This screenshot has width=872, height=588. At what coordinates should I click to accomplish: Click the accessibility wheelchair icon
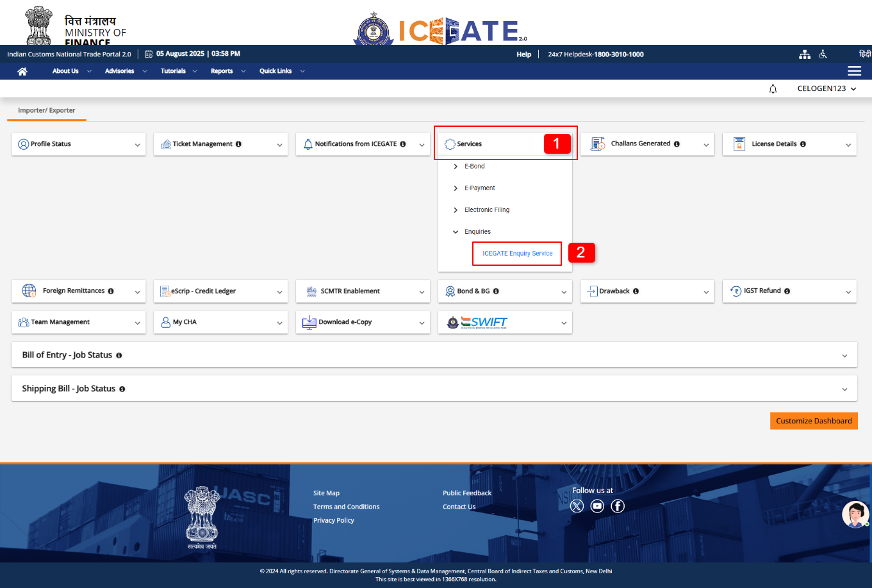[823, 54]
